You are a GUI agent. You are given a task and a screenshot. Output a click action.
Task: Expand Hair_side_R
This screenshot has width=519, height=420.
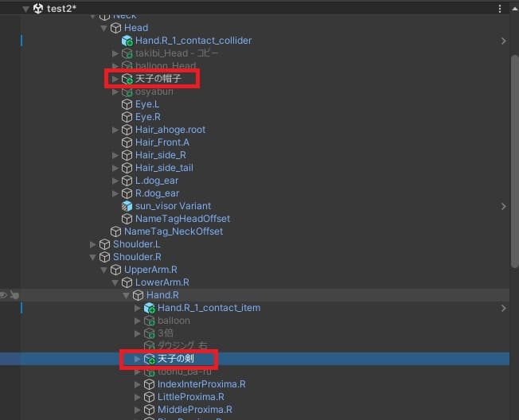(x=115, y=155)
